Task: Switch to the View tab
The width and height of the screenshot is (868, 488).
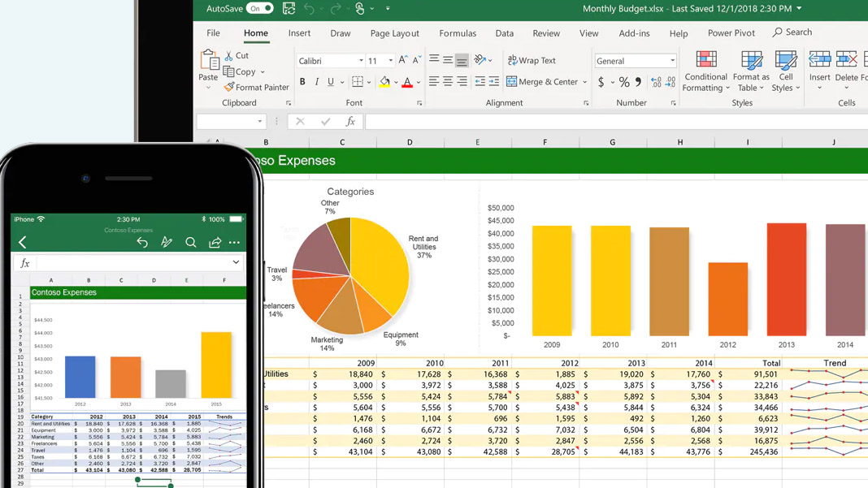Action: click(589, 33)
